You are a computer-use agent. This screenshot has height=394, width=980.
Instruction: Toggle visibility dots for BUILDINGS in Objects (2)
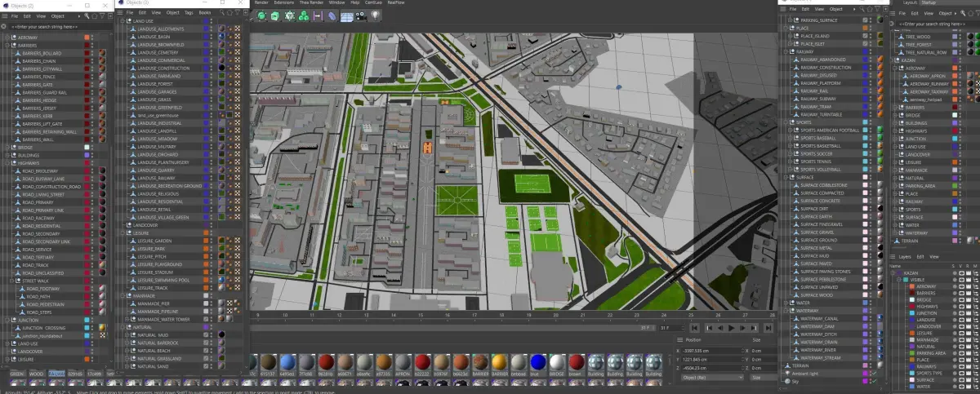93,155
